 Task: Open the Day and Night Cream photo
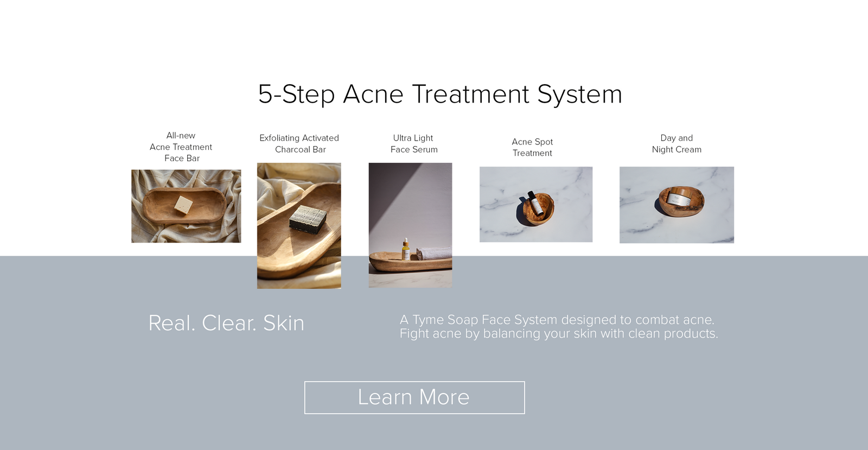(676, 205)
